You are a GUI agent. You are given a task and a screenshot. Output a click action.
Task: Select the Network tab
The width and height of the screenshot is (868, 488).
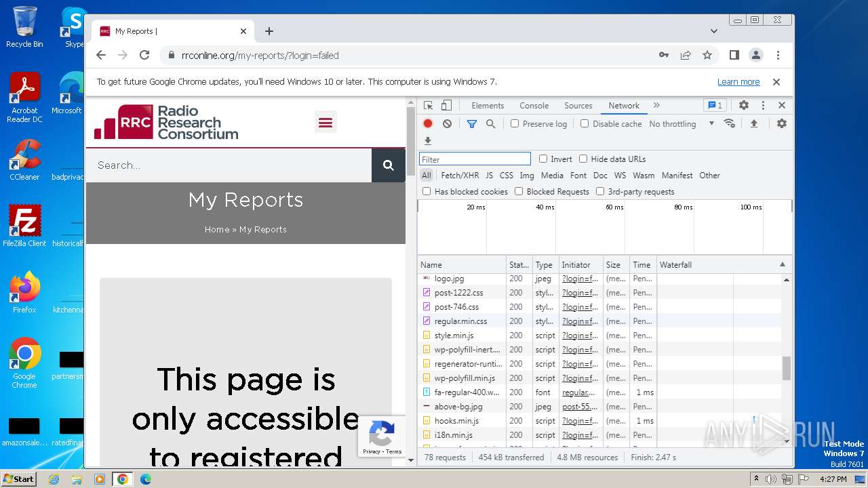click(x=624, y=106)
